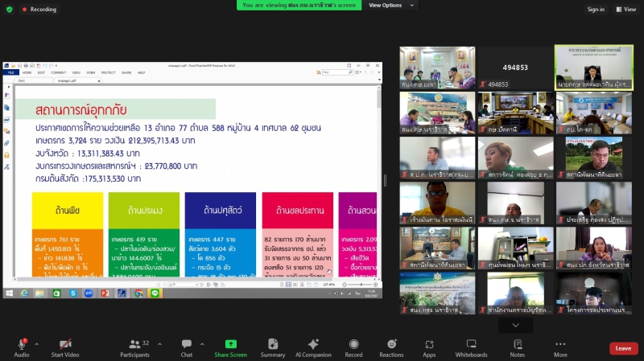Open the Notes tool
This screenshot has height=361, width=644.
(x=517, y=344)
